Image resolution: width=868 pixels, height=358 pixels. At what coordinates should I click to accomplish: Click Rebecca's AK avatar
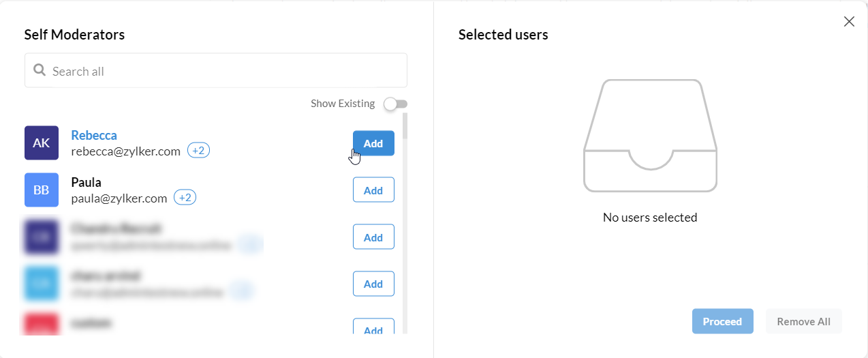pos(42,143)
